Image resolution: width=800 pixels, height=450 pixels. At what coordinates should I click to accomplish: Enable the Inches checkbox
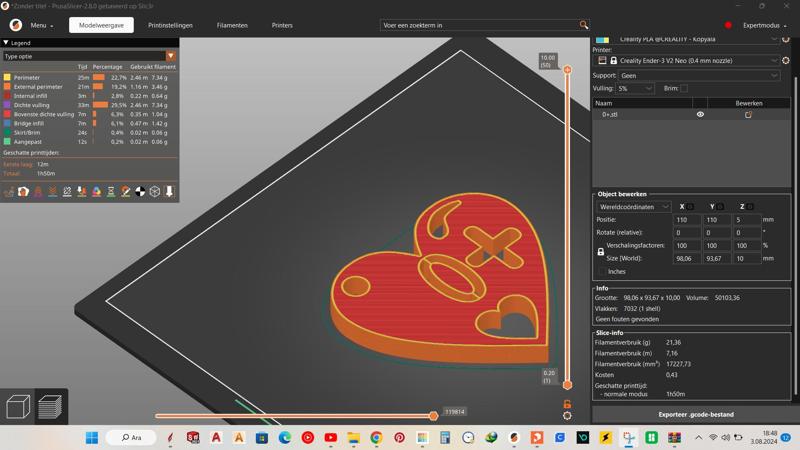coord(602,271)
